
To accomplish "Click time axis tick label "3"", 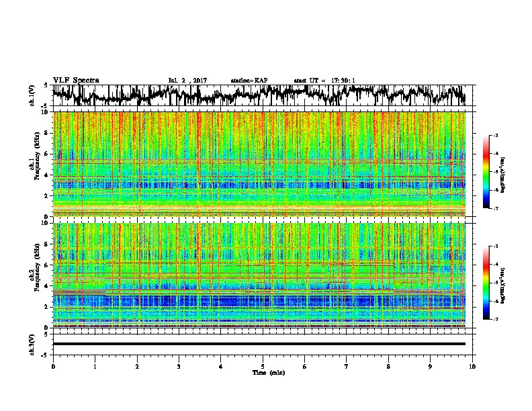I will pyautogui.click(x=179, y=367).
